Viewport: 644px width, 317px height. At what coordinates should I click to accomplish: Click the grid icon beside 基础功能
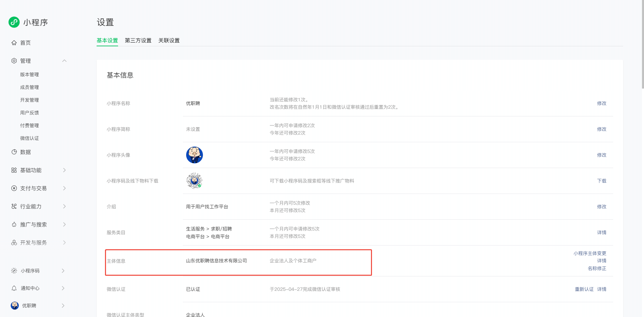point(14,170)
